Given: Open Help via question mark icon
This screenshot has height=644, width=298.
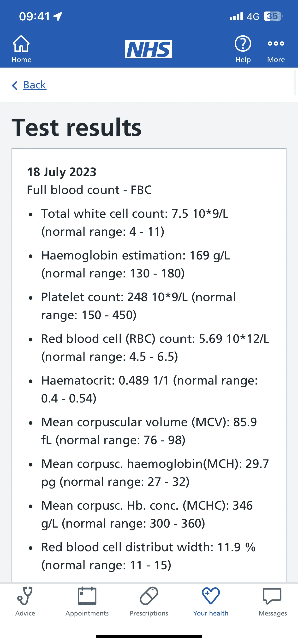Looking at the screenshot, I should 243,44.
